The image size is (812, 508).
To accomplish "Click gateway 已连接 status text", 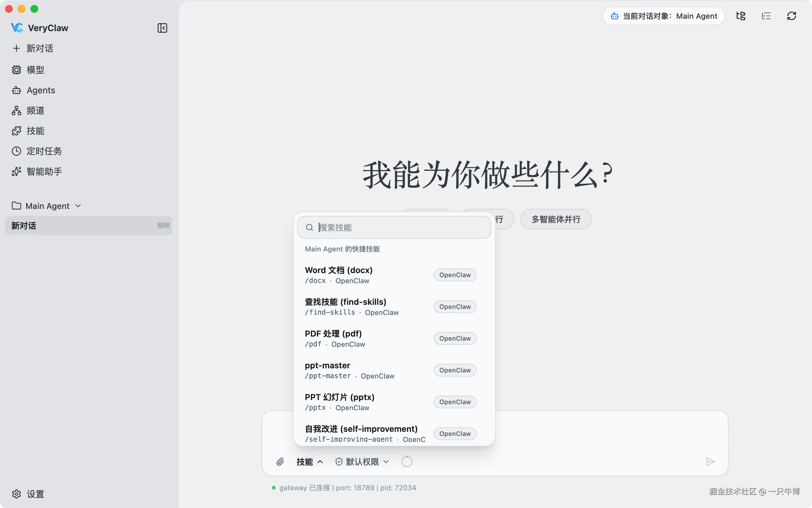I will 348,487.
